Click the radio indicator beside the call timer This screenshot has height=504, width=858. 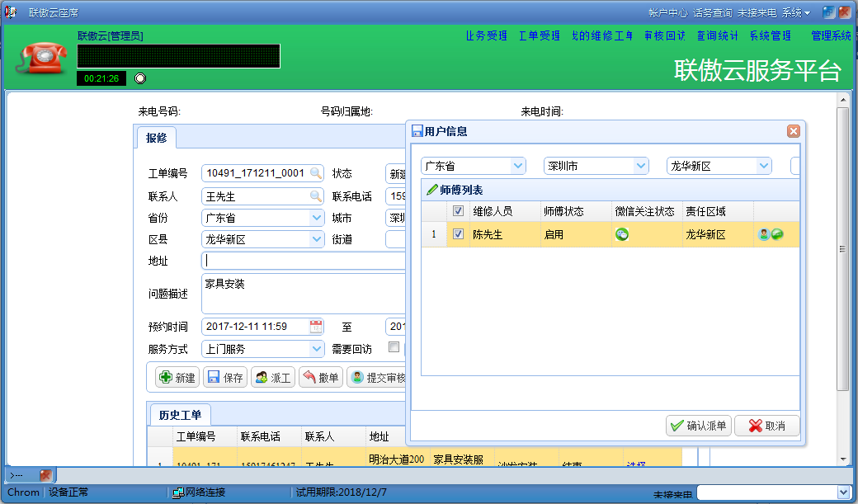(x=140, y=78)
